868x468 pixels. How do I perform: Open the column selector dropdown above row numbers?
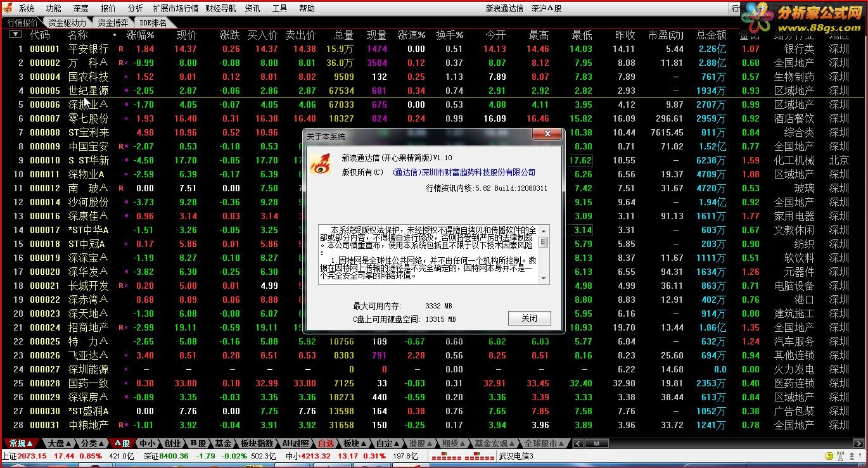coord(15,34)
